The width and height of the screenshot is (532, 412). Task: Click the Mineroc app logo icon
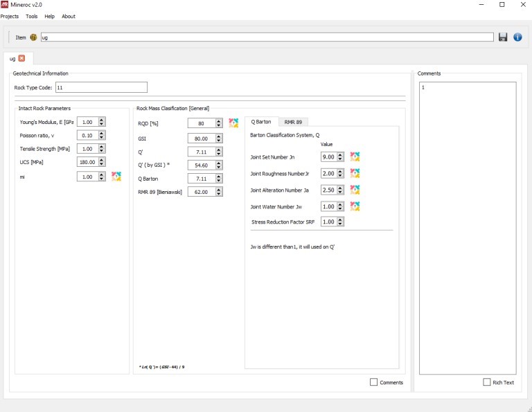click(4, 4)
